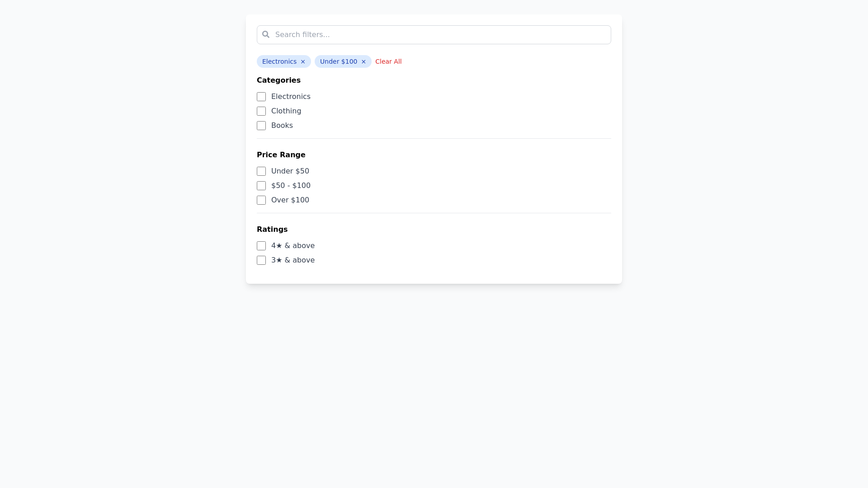This screenshot has height=488, width=868.
Task: Enable the Clothing category filter
Action: click(x=261, y=111)
